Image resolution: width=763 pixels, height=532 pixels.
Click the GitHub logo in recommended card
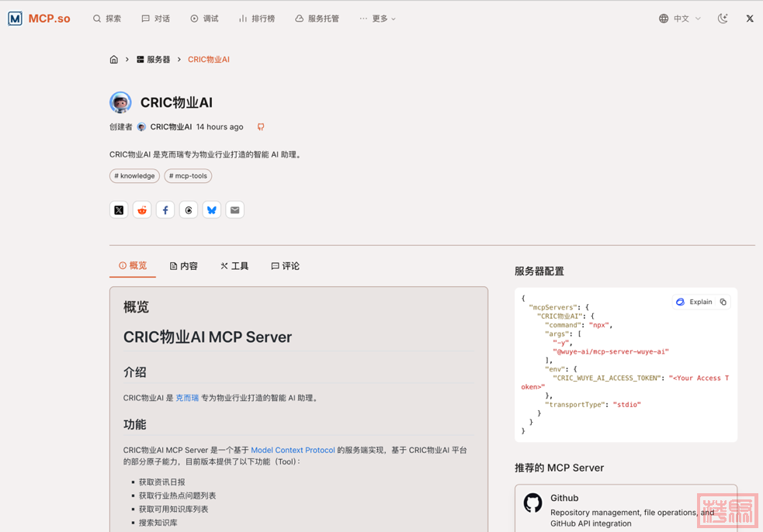click(x=532, y=503)
